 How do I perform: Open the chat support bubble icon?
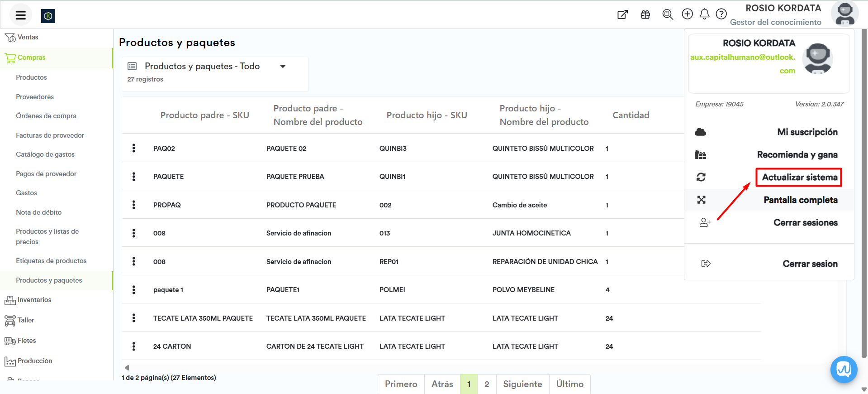pos(844,370)
